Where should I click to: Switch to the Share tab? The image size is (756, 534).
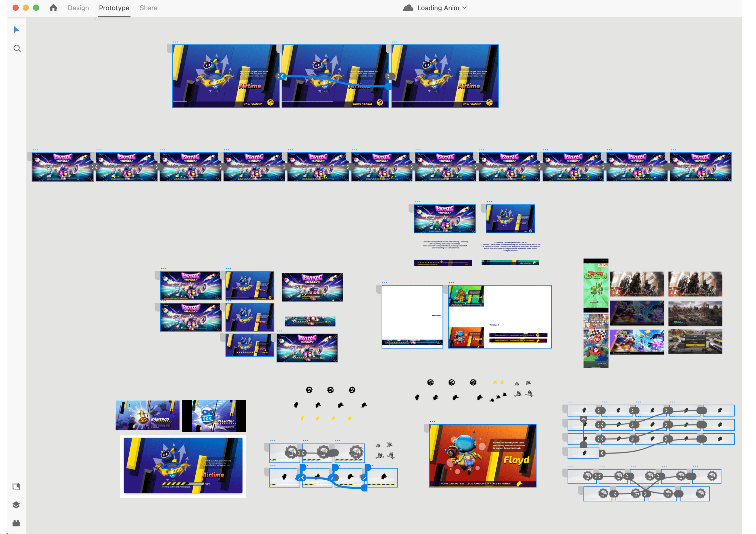[148, 8]
